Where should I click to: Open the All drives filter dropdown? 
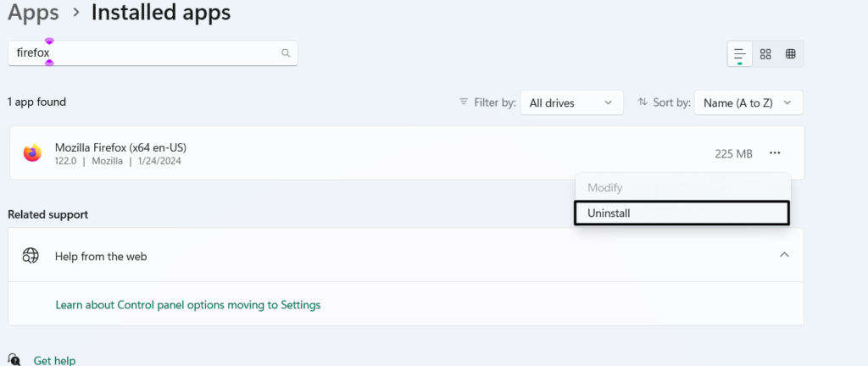coord(571,103)
